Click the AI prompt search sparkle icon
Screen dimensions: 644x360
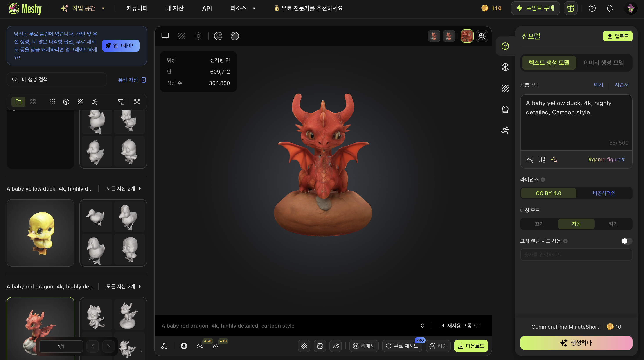[x=554, y=160]
